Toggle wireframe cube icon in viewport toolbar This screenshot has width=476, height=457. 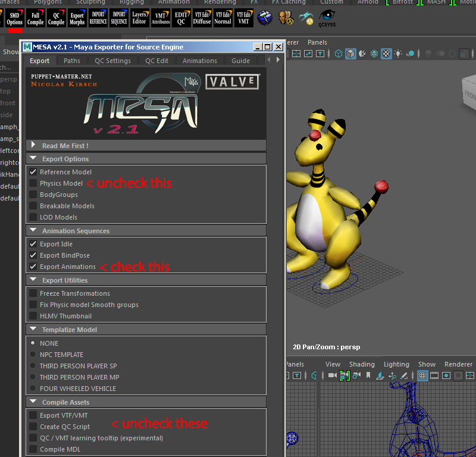339,54
